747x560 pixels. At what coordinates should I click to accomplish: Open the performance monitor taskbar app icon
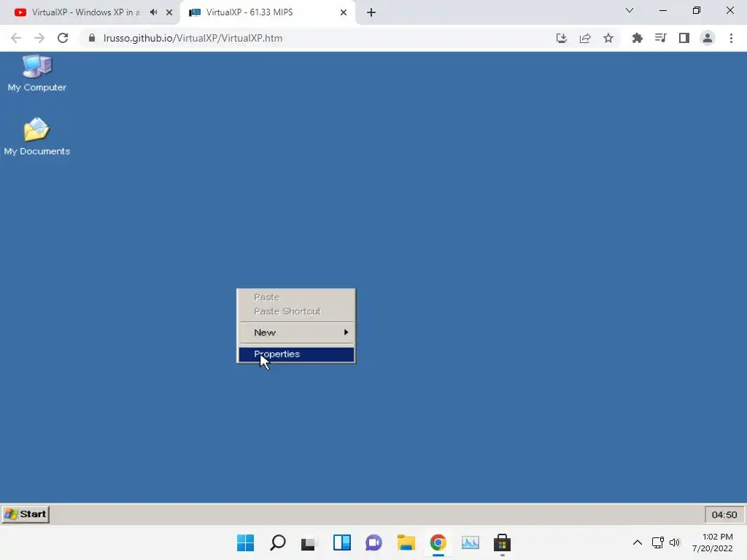pyautogui.click(x=471, y=542)
